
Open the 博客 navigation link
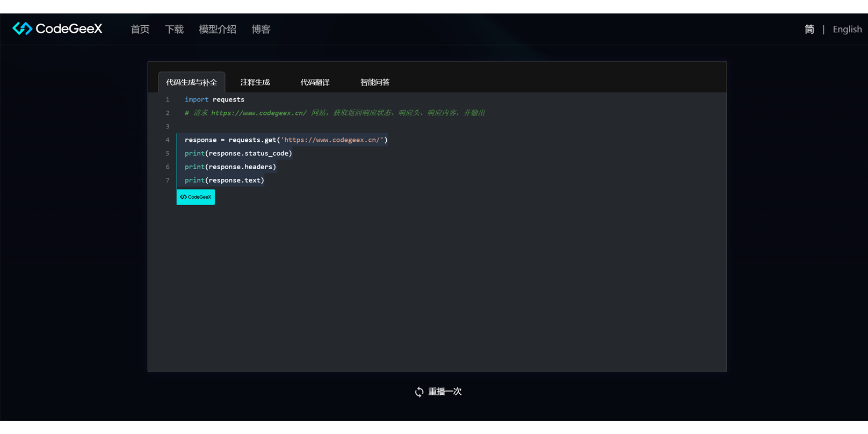pos(261,29)
